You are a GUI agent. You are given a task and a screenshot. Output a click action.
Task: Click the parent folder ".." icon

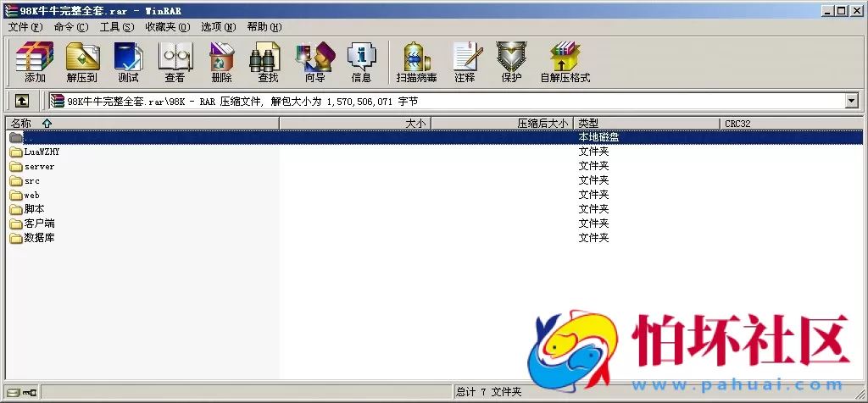(16, 137)
